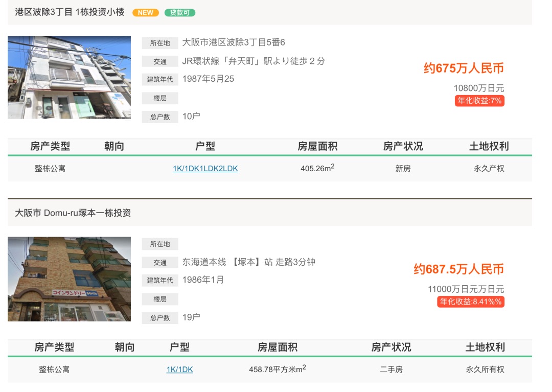Click the 年化收益:7% red badge
The height and width of the screenshot is (392, 552).
click(479, 101)
